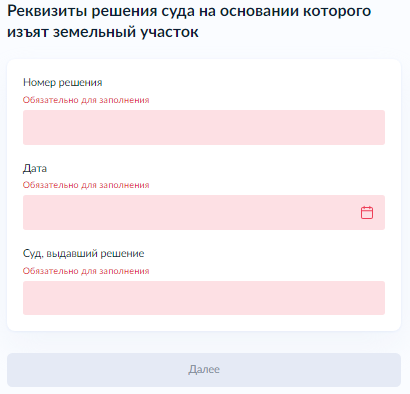The width and height of the screenshot is (410, 394).
Task: Open the calendar date picker icon
Action: (367, 212)
